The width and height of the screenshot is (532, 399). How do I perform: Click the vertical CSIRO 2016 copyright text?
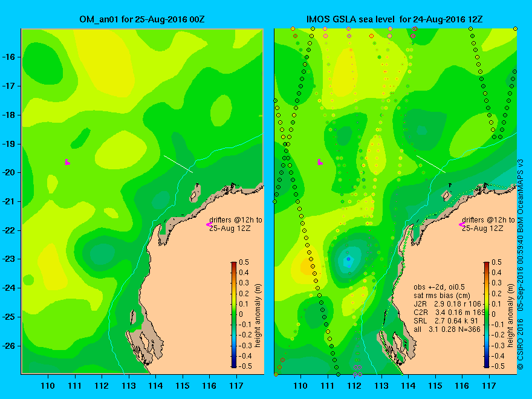click(x=521, y=264)
